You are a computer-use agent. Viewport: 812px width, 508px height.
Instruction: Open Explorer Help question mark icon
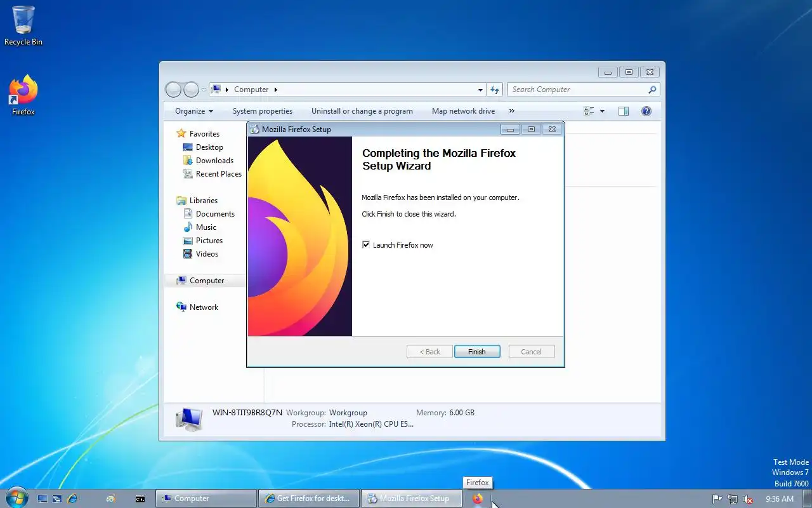click(x=646, y=111)
